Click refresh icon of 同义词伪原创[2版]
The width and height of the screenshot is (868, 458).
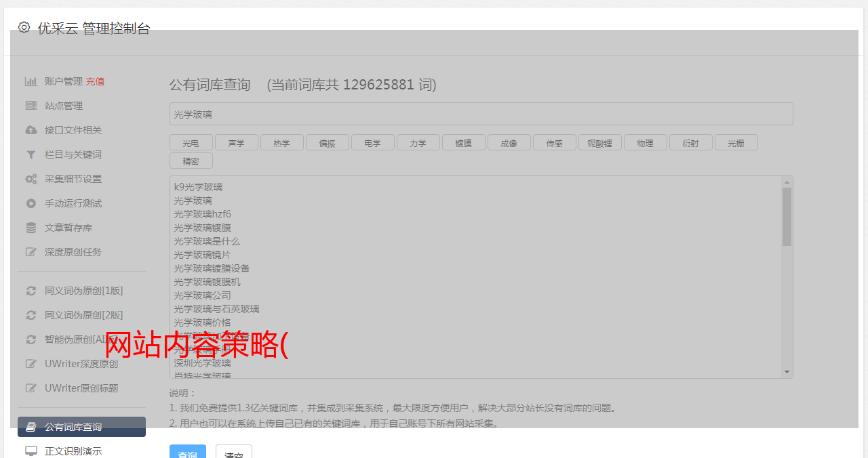[31, 315]
